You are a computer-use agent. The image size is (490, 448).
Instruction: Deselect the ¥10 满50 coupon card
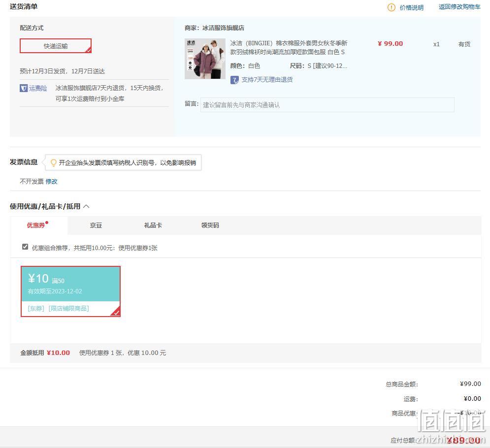pos(70,291)
